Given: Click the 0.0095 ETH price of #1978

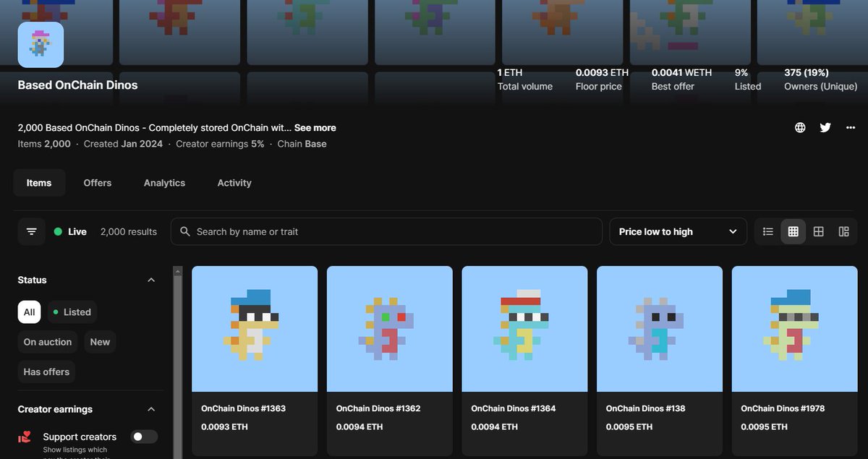Looking at the screenshot, I should (765, 426).
